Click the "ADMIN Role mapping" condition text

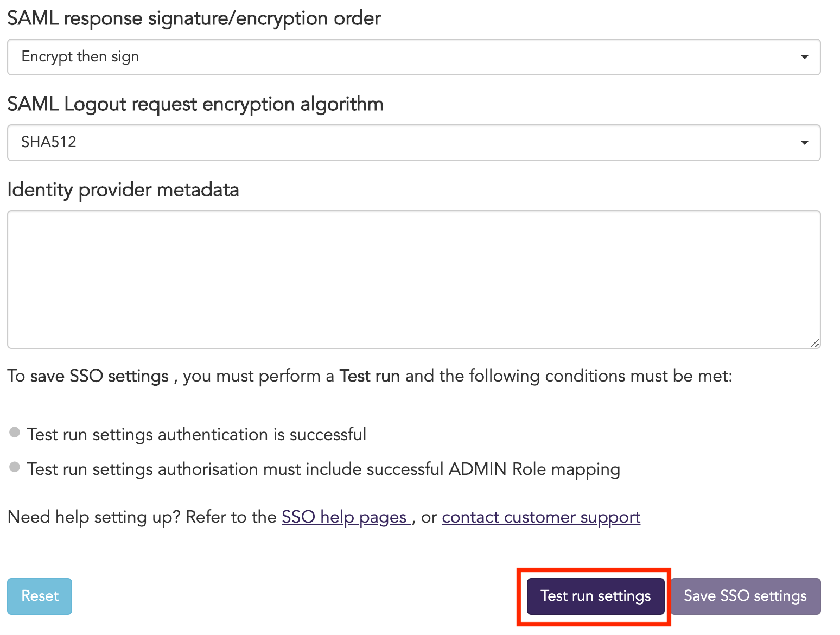323,469
